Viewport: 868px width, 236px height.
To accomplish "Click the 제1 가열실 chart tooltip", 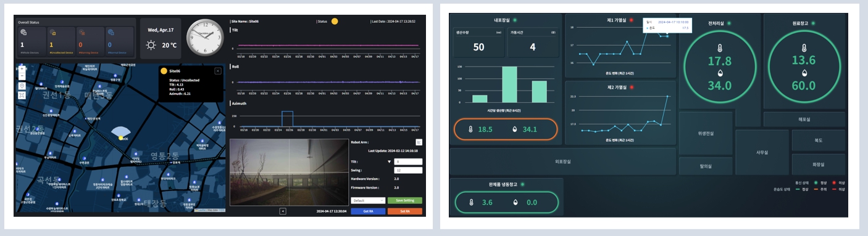I will pyautogui.click(x=667, y=25).
